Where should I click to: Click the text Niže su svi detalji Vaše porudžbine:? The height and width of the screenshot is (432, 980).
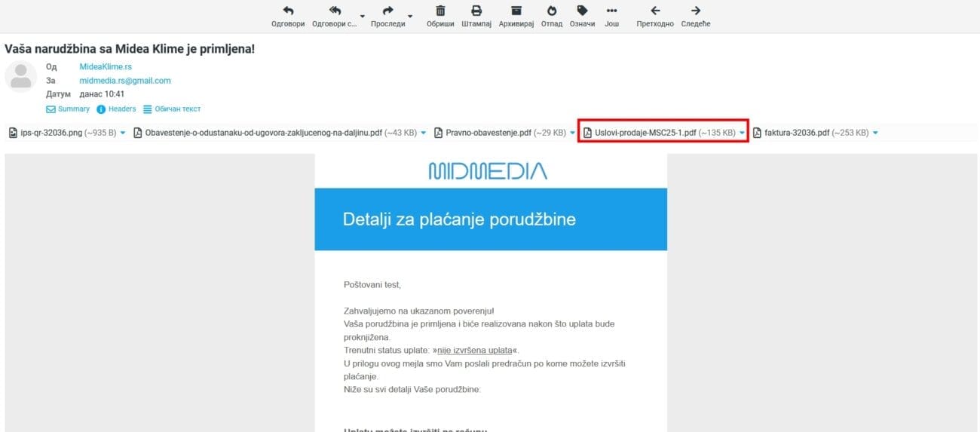pos(412,389)
